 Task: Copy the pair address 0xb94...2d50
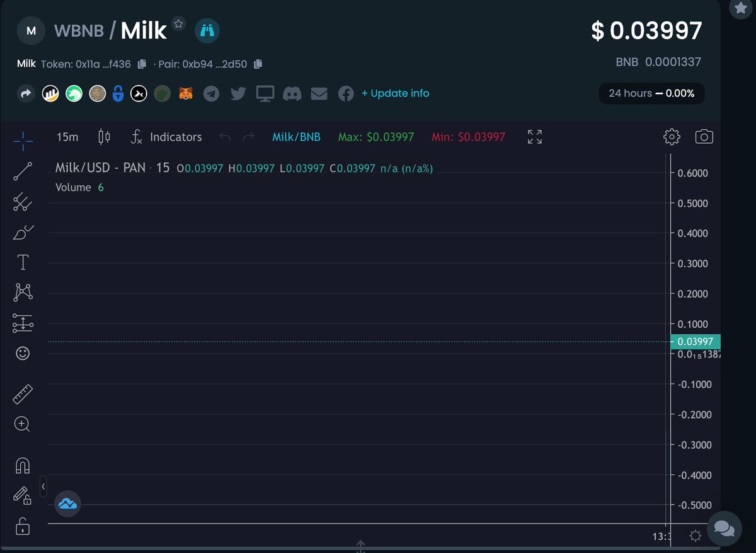click(x=258, y=64)
